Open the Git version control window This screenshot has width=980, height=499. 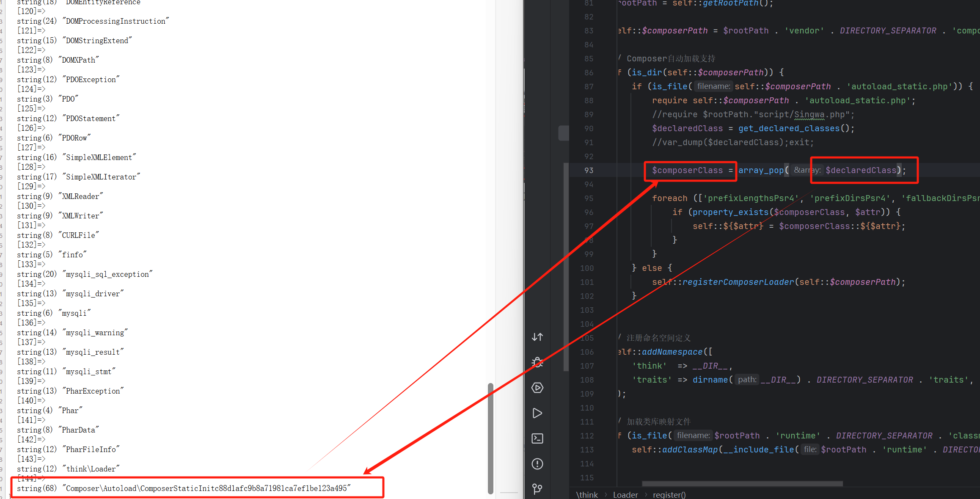[x=537, y=489]
